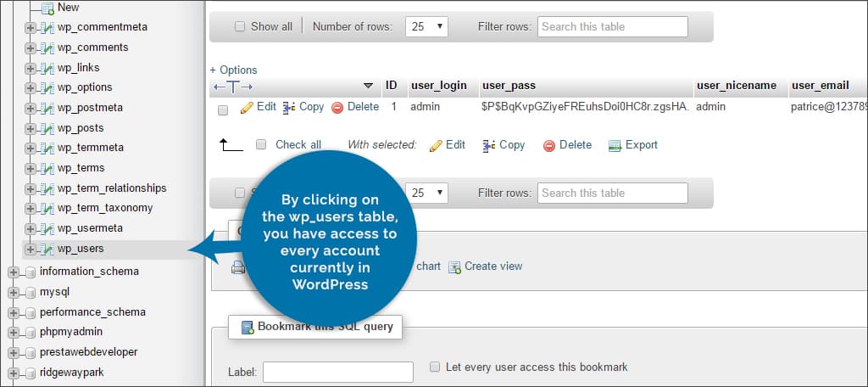Open the wp_usermeta table
The image size is (868, 387).
pos(90,228)
